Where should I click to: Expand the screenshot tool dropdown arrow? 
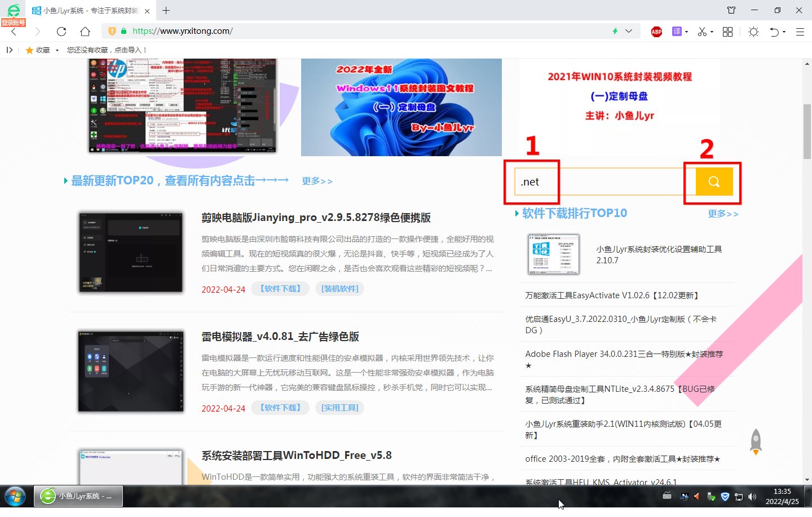pos(712,32)
